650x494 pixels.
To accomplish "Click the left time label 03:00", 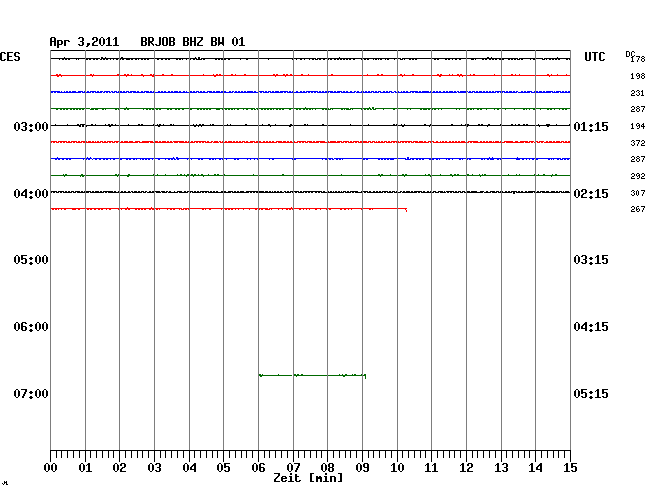I will [x=31, y=126].
